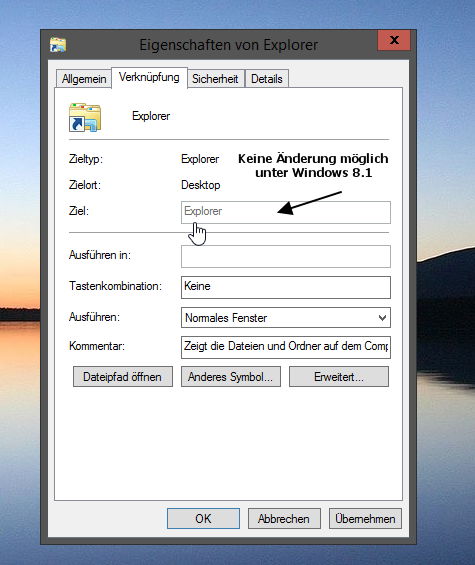Click the Kommentar text field
This screenshot has width=475, height=565.
[x=286, y=347]
